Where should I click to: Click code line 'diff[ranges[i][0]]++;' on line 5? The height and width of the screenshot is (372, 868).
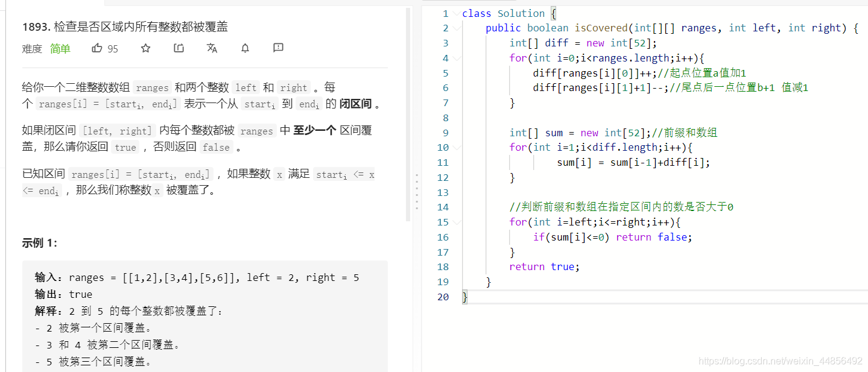[595, 73]
